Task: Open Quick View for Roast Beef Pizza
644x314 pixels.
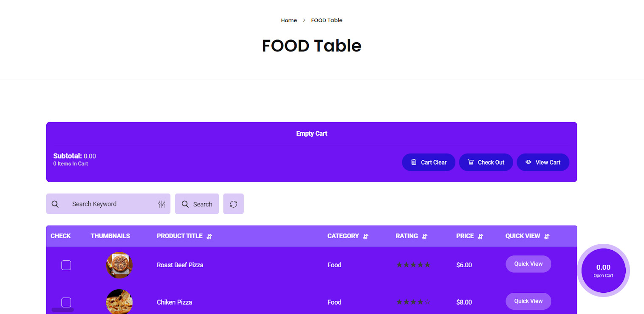Action: (x=528, y=264)
